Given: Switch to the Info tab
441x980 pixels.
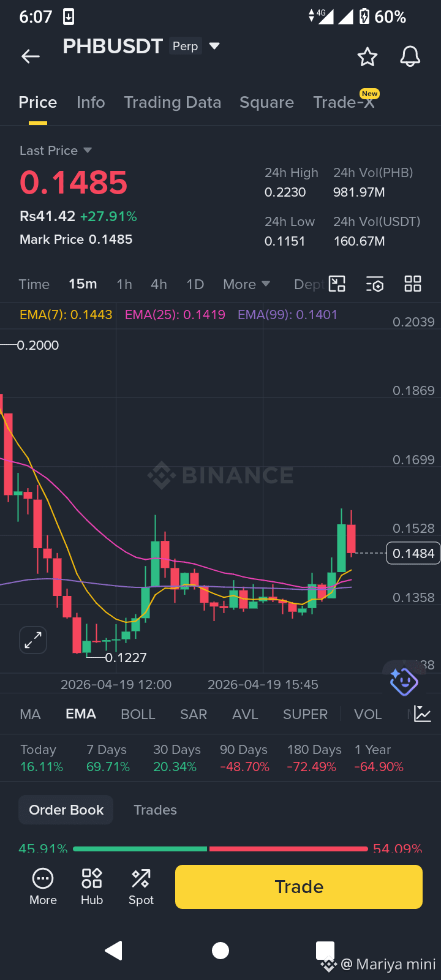Looking at the screenshot, I should (91, 102).
